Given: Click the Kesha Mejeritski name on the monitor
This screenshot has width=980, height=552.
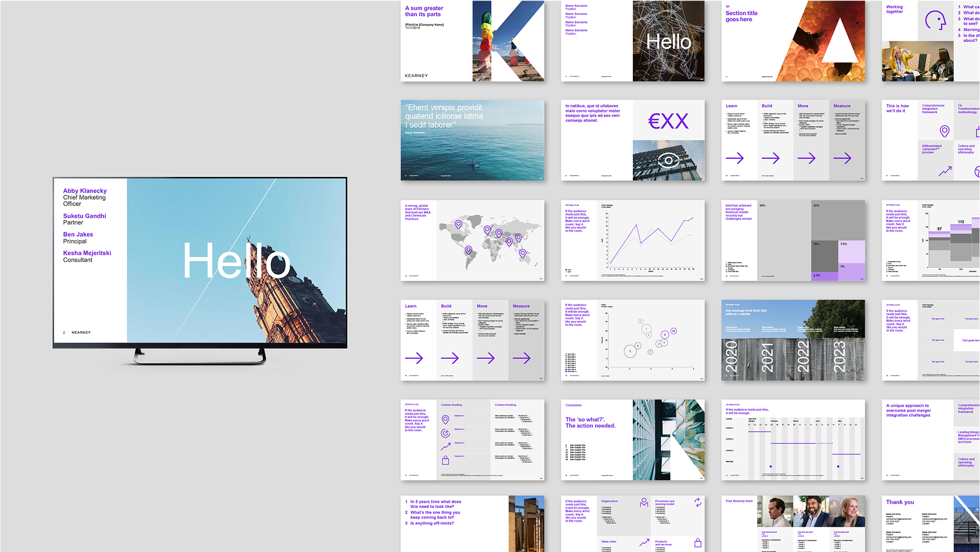Looking at the screenshot, I should (87, 253).
